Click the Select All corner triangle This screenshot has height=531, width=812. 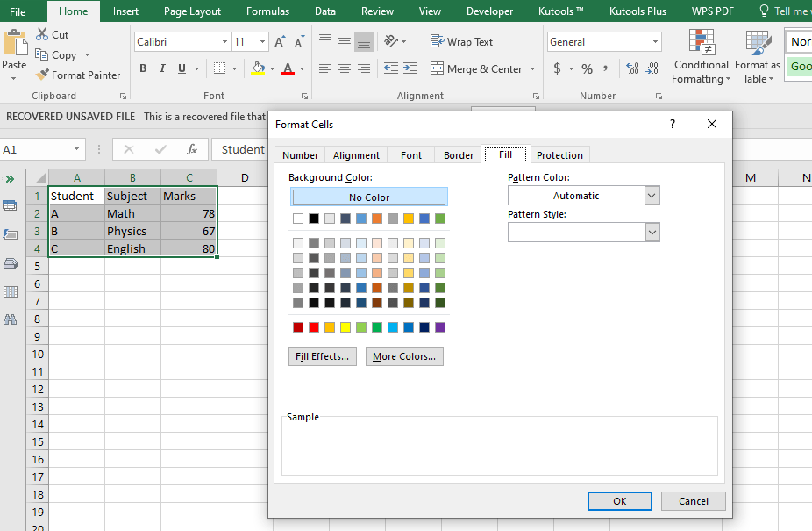(39, 179)
